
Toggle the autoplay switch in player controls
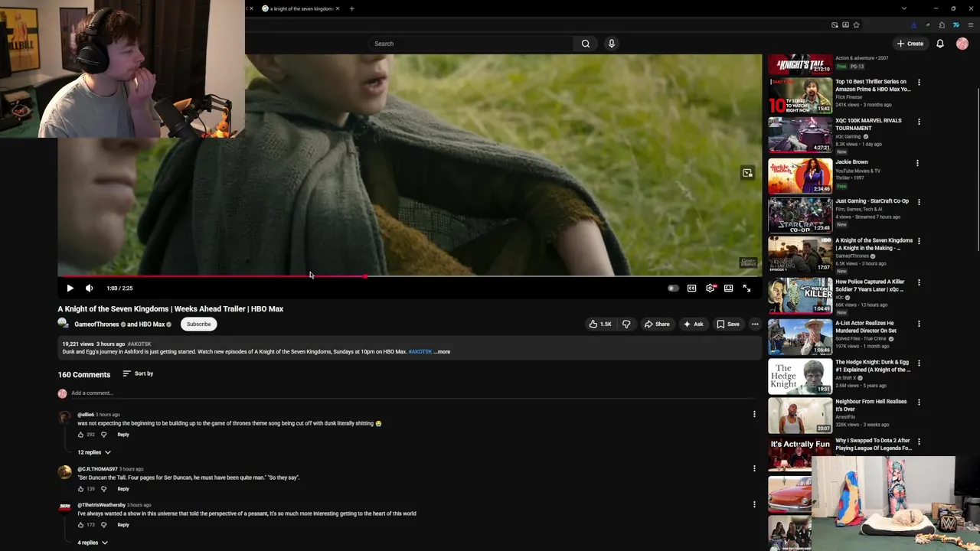click(673, 289)
